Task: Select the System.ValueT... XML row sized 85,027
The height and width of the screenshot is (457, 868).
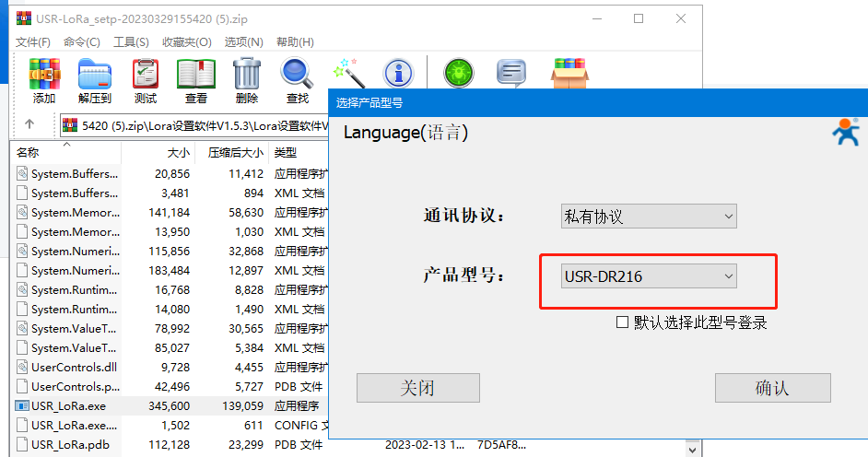Action: point(170,347)
